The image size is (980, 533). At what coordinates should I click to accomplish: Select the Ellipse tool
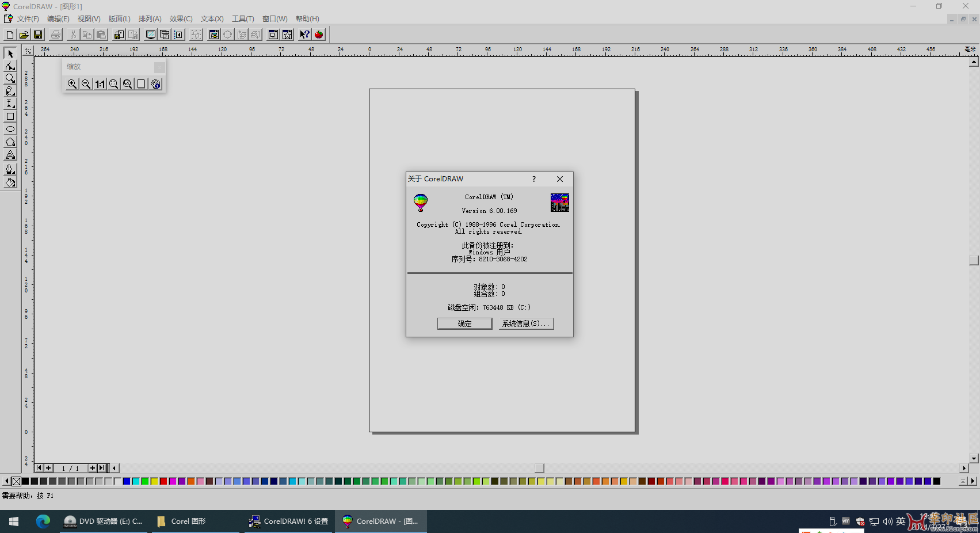click(x=10, y=130)
